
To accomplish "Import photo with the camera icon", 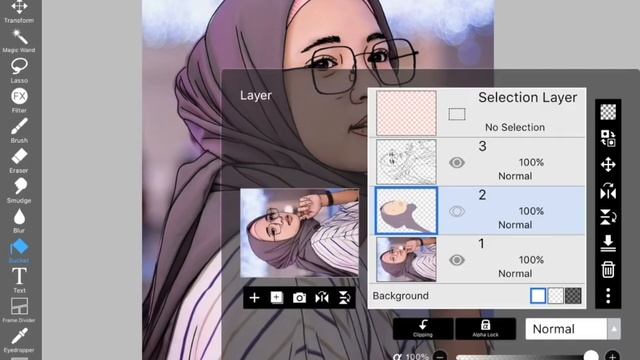I will click(x=300, y=298).
